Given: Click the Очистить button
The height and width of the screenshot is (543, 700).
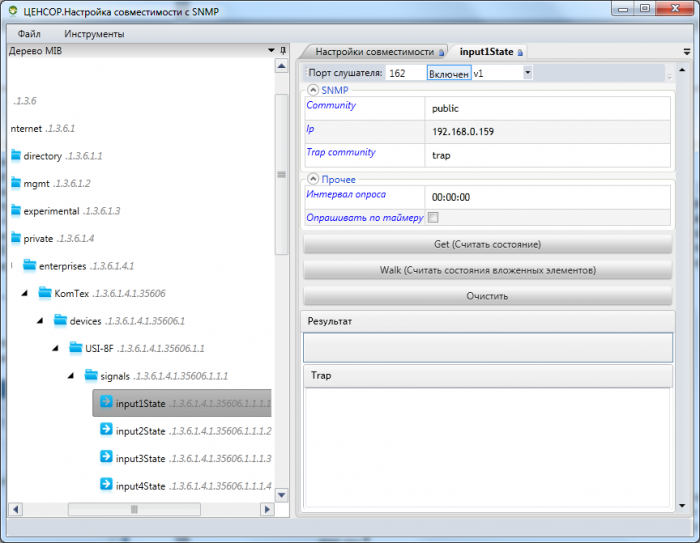Looking at the screenshot, I should (x=488, y=296).
